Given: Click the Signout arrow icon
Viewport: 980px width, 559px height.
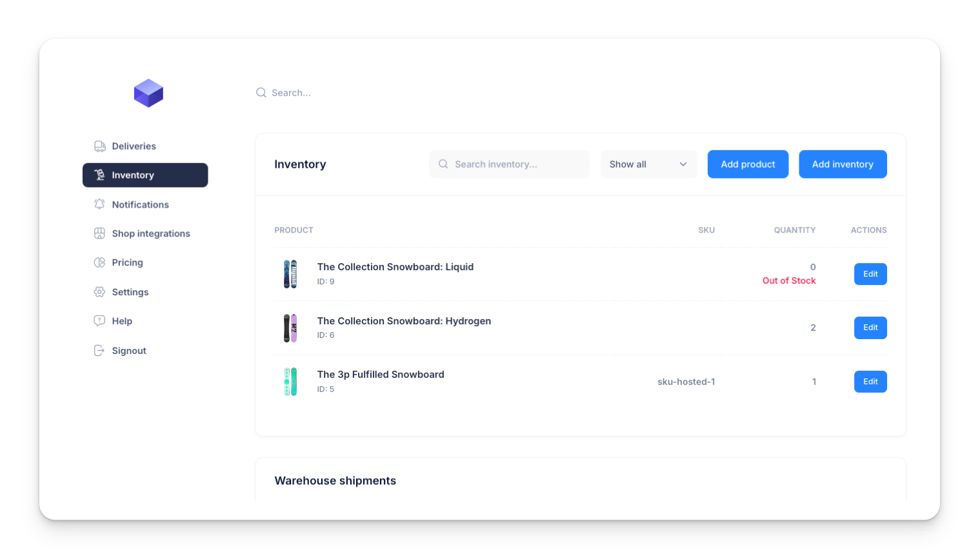Looking at the screenshot, I should click(x=99, y=351).
